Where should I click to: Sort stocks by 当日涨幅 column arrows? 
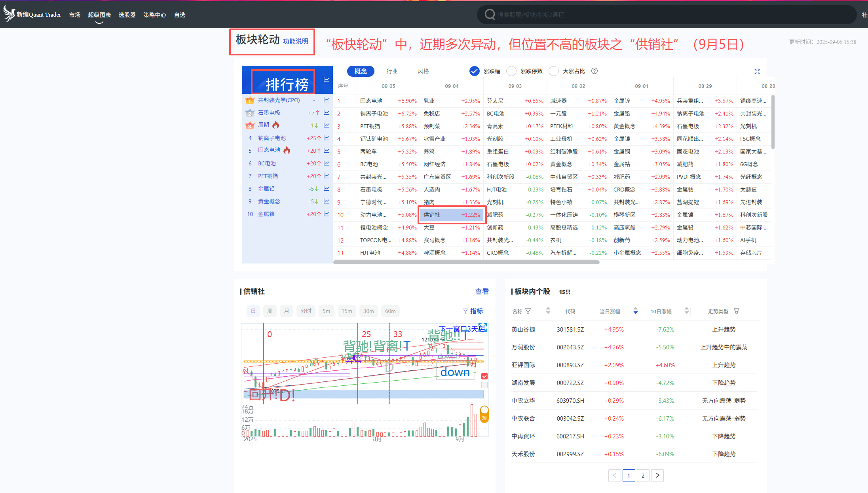[x=635, y=311]
